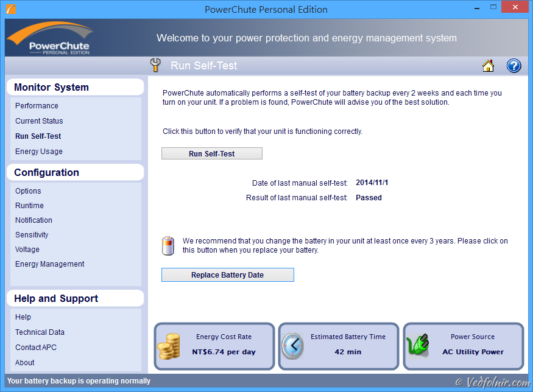This screenshot has width=533, height=392.
Task: Click the Energy Cost Rate panel
Action: click(214, 346)
